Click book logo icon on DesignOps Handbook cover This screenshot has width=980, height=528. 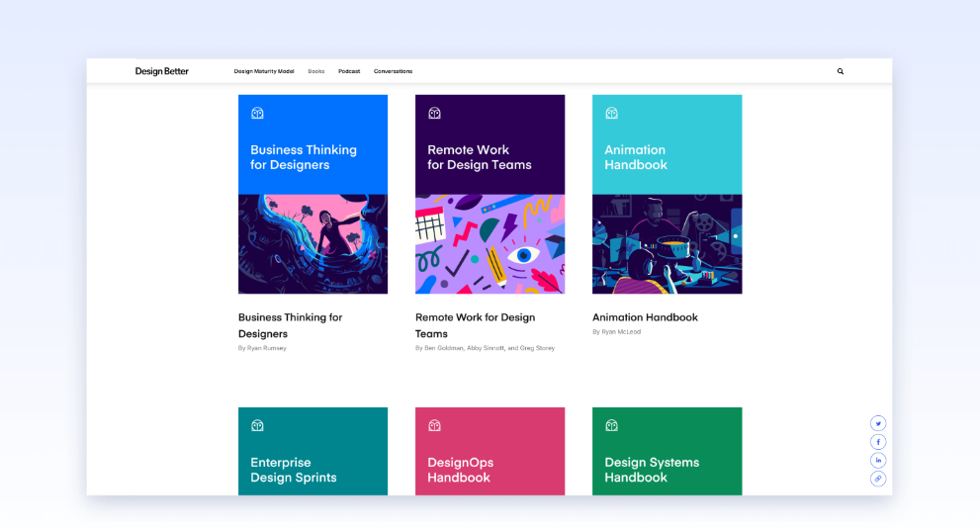[434, 425]
